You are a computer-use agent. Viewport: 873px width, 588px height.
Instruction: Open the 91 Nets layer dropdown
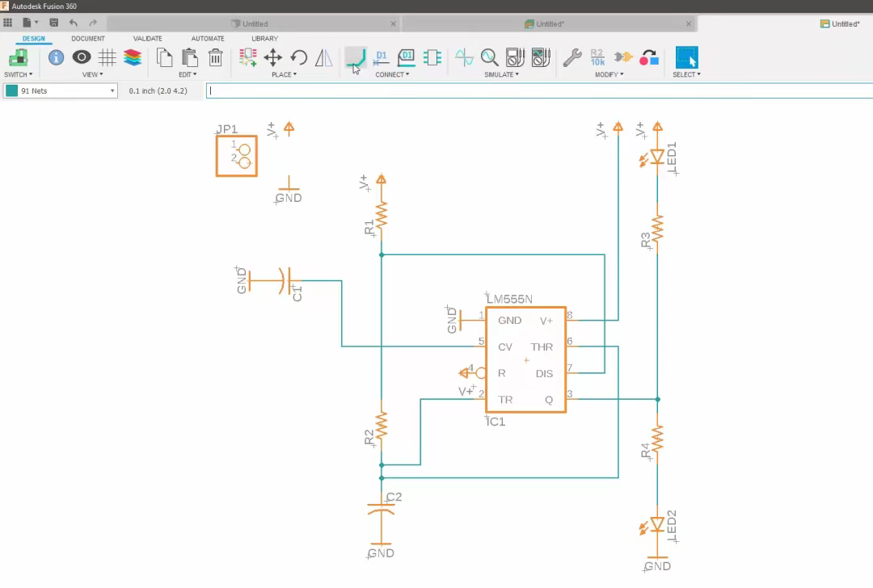click(61, 91)
